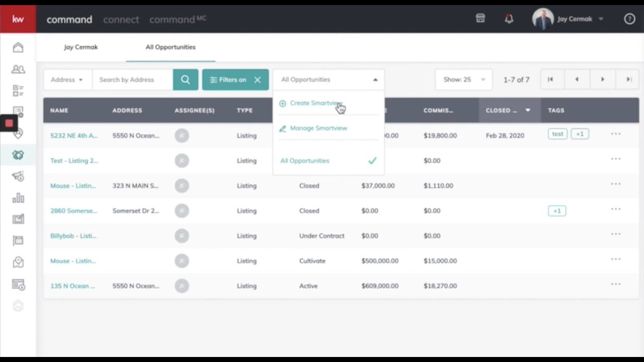Open the marketplace store icon

click(x=480, y=19)
